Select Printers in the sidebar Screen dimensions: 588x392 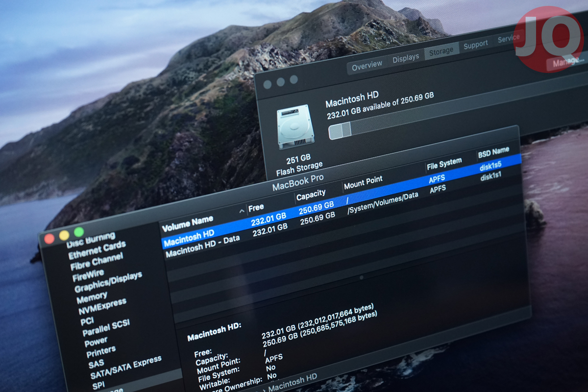pyautogui.click(x=101, y=351)
